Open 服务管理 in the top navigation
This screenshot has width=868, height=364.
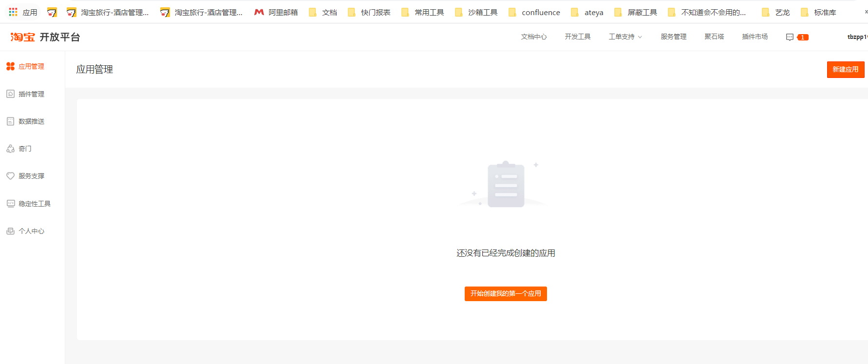click(x=674, y=37)
